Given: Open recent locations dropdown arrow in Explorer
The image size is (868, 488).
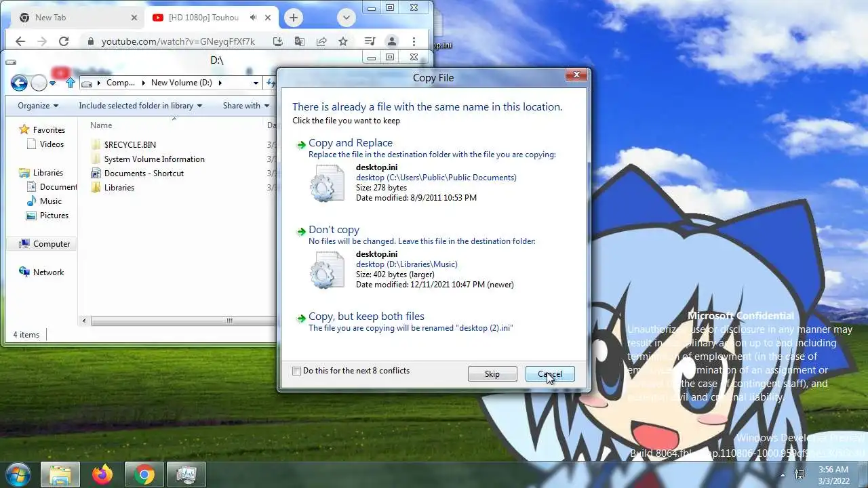Looking at the screenshot, I should 53,83.
